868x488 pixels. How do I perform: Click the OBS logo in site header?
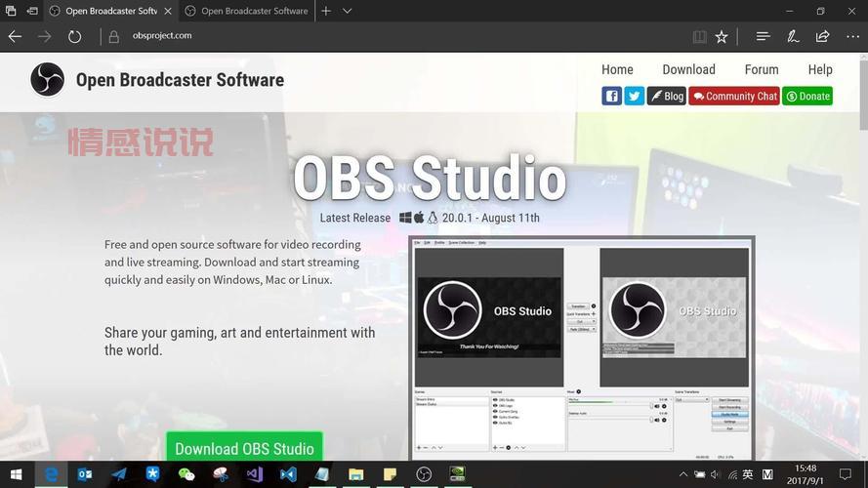tap(47, 80)
